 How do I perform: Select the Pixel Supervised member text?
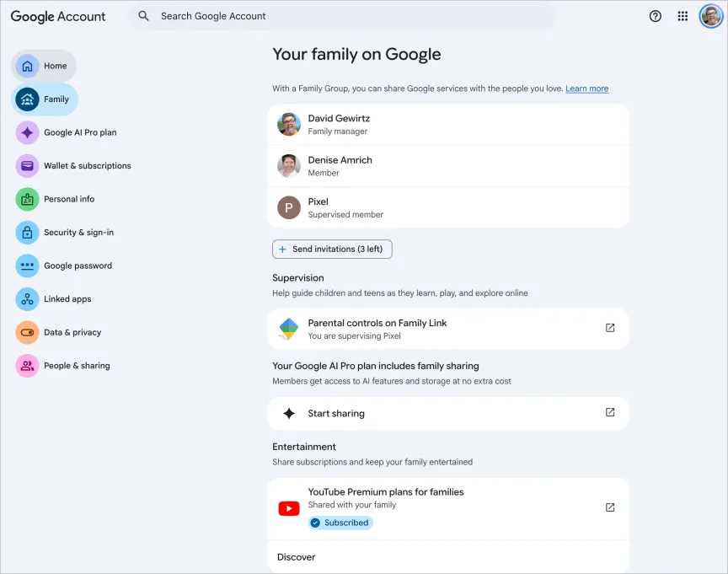point(345,215)
